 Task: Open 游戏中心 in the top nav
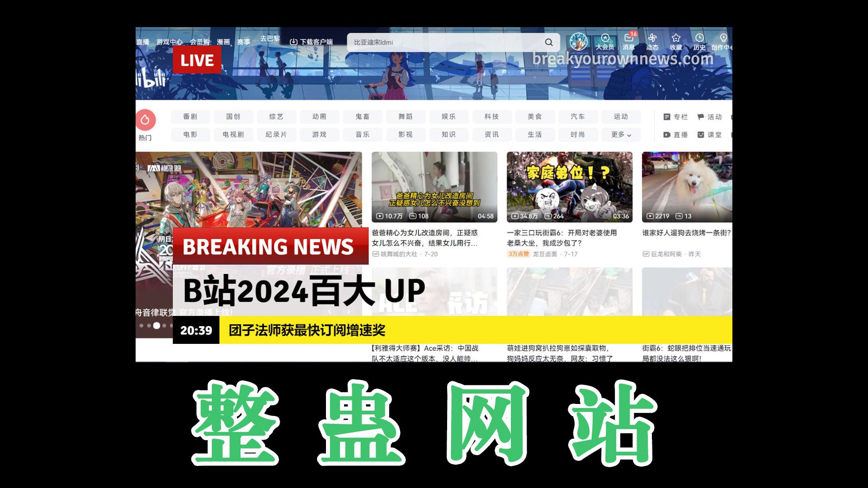pos(170,42)
